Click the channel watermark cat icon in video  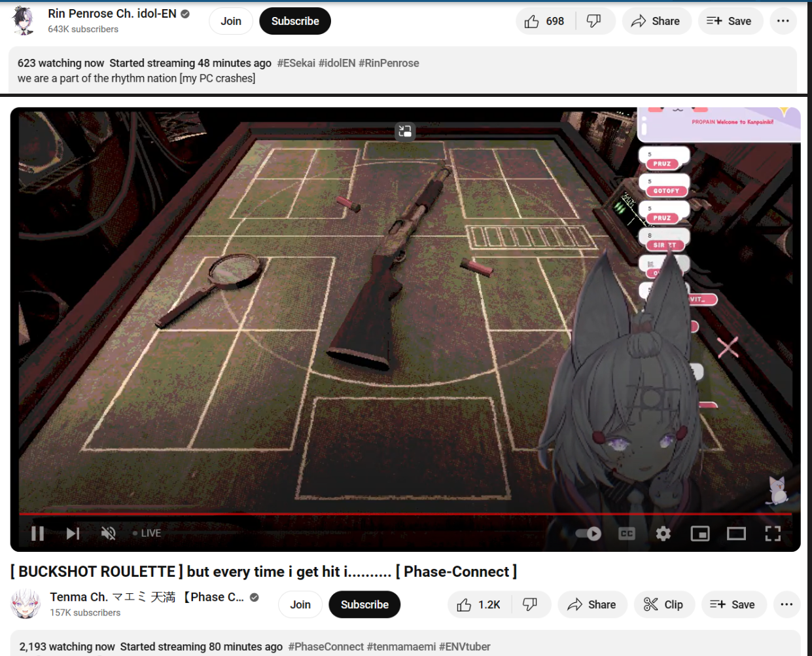tap(777, 490)
